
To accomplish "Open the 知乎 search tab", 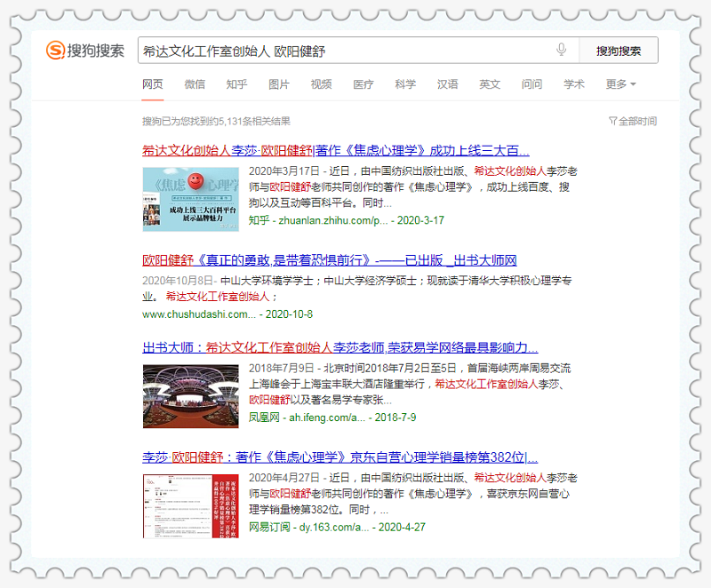I will coord(236,84).
